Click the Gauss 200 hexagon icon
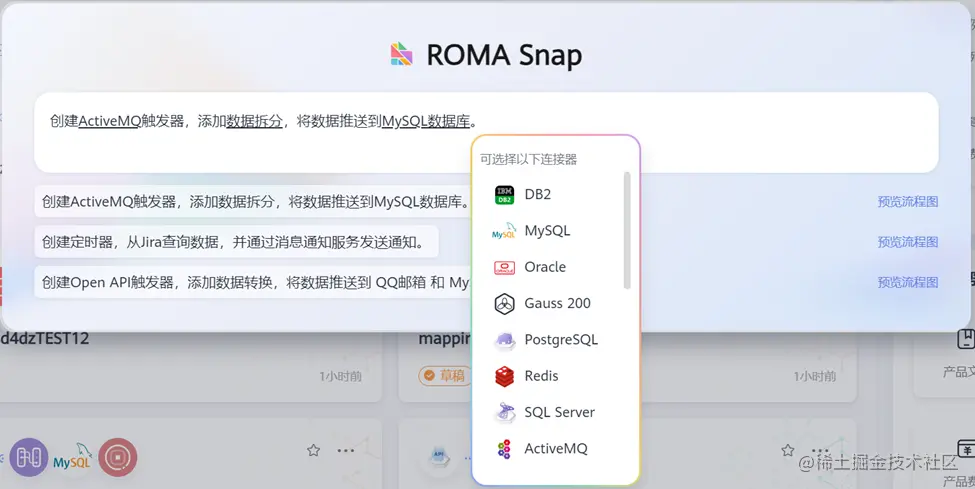This screenshot has width=975, height=489. 504,304
